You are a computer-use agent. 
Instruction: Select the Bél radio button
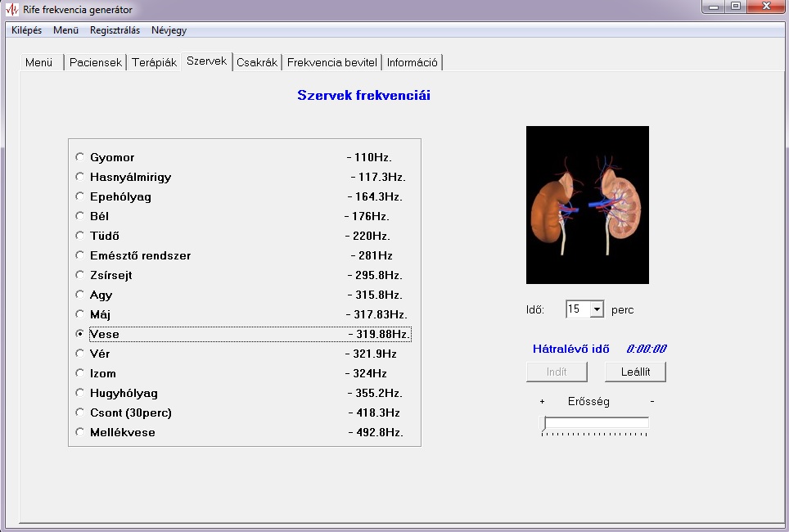click(79, 216)
